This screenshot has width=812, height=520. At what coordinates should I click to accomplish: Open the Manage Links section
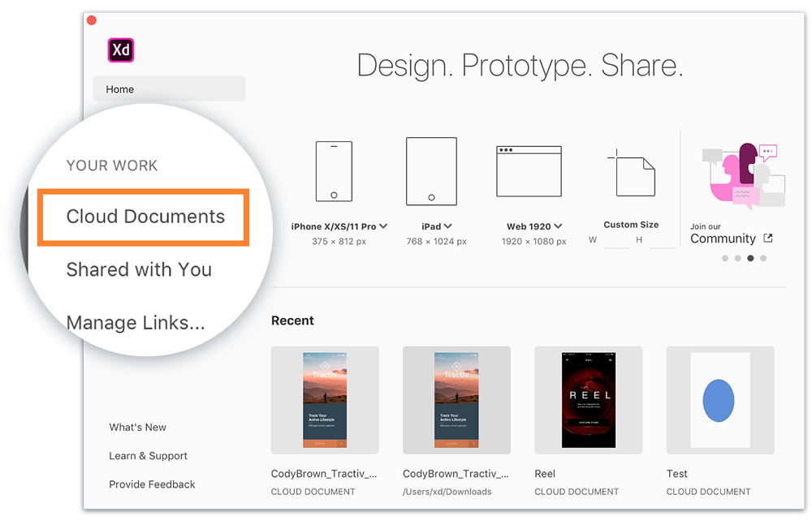(x=136, y=323)
